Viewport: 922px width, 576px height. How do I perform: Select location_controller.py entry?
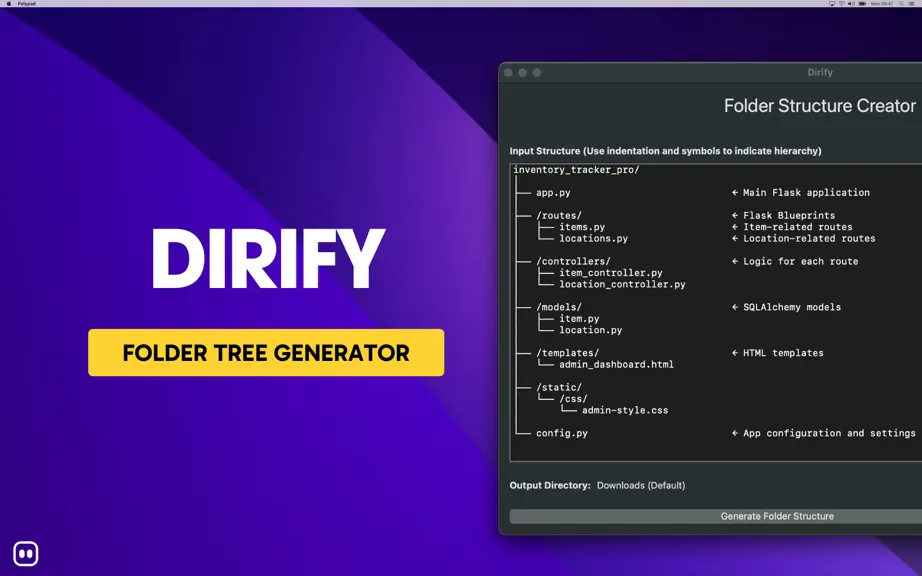click(622, 284)
